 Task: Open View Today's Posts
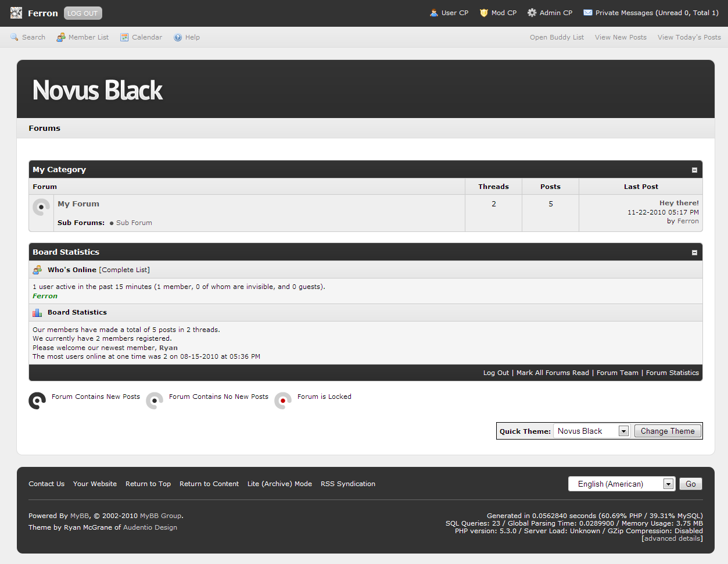689,37
